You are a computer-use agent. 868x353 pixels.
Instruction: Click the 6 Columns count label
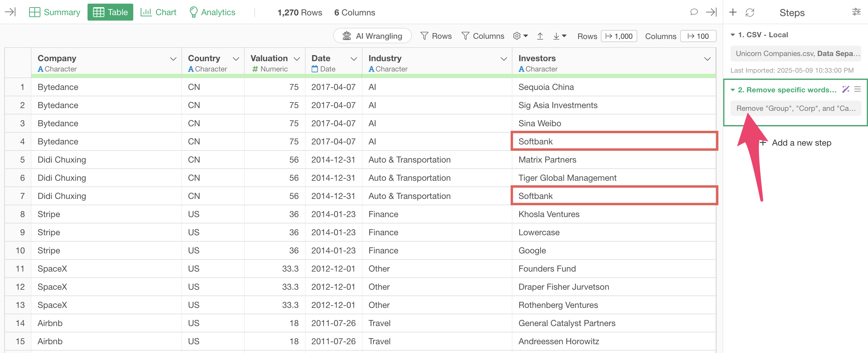pos(354,12)
